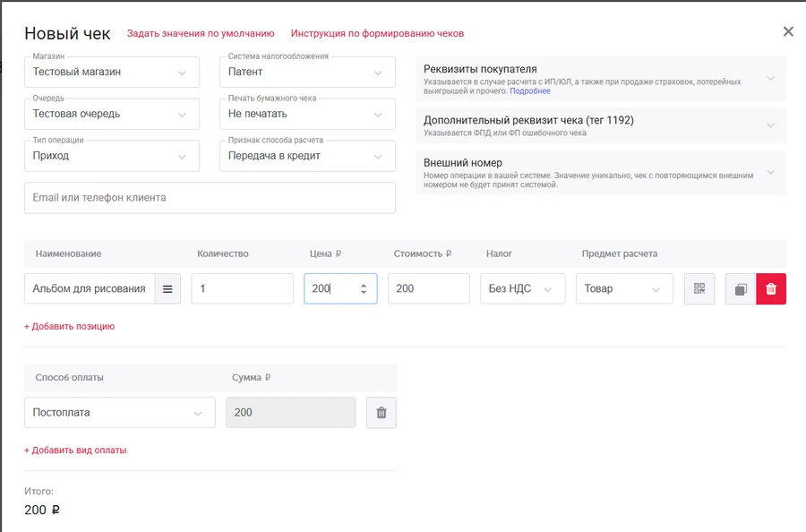Open the Очередь dropdown
The width and height of the screenshot is (806, 532).
(x=111, y=114)
